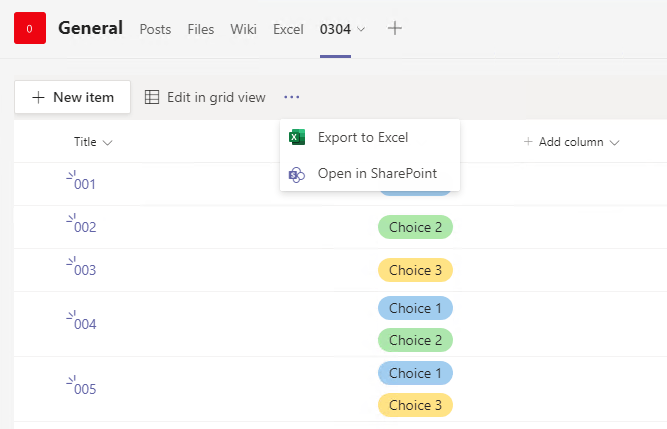
Task: Click the plus icon to add a tab
Action: [x=395, y=29]
